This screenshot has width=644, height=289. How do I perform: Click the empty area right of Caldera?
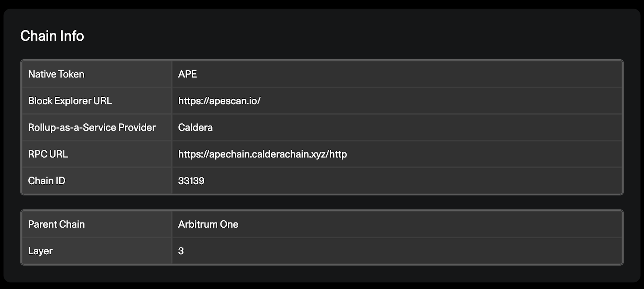[417, 127]
